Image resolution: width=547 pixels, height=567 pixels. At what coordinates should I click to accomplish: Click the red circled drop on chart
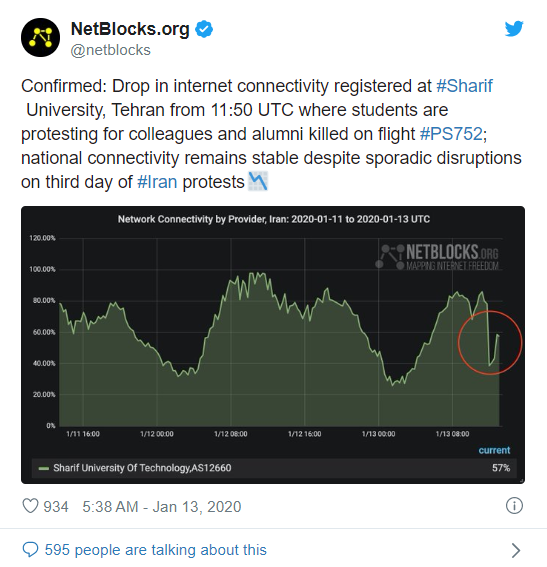point(490,342)
